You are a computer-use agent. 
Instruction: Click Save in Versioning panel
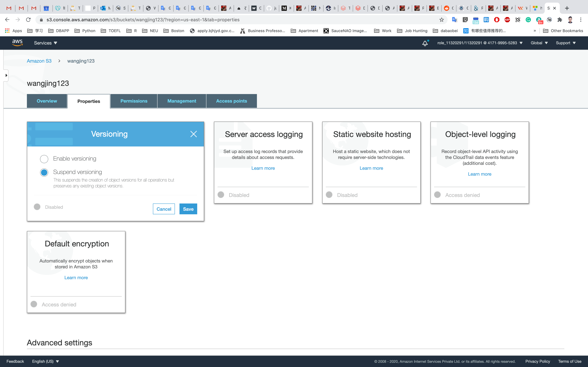click(x=188, y=209)
